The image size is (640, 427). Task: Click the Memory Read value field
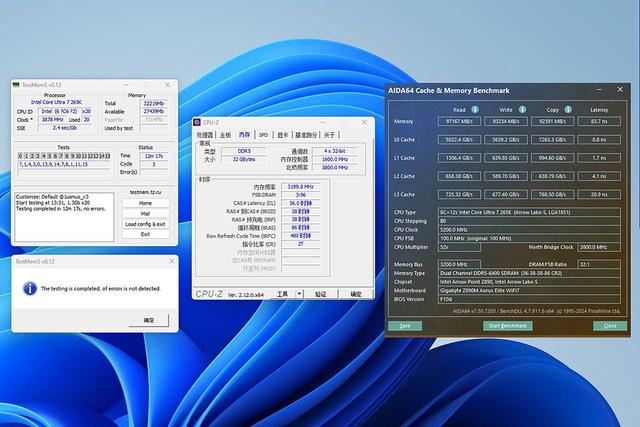[x=458, y=121]
